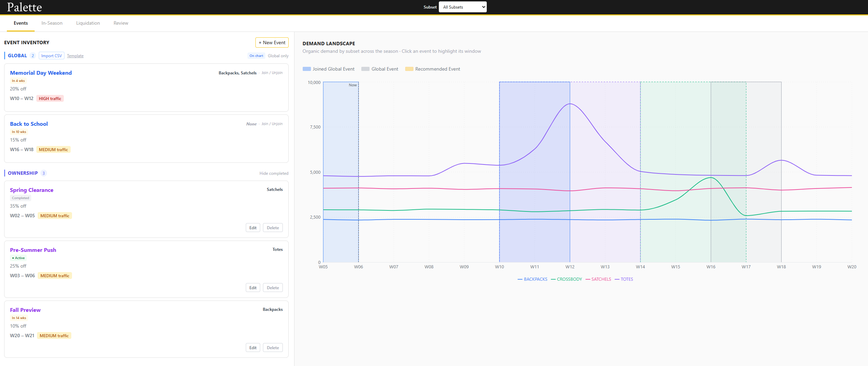Open Import CSV
Screen dimensions: 868x366
[51, 56]
